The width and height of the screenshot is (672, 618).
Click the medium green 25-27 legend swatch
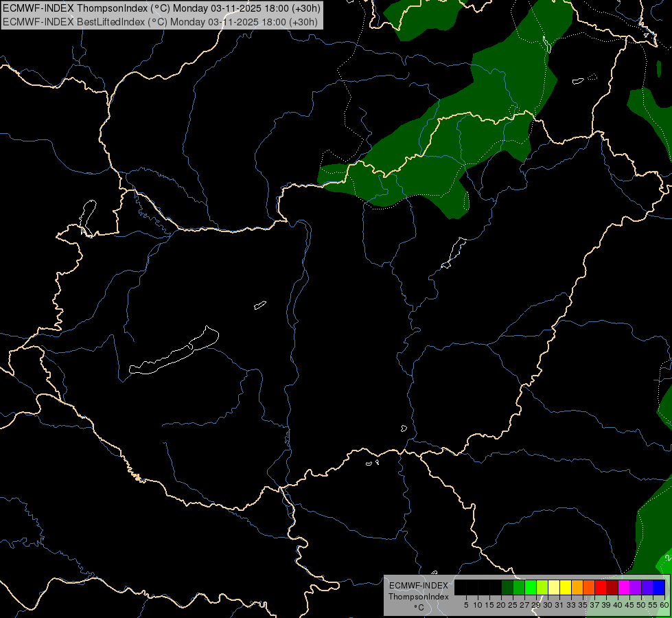(x=519, y=587)
